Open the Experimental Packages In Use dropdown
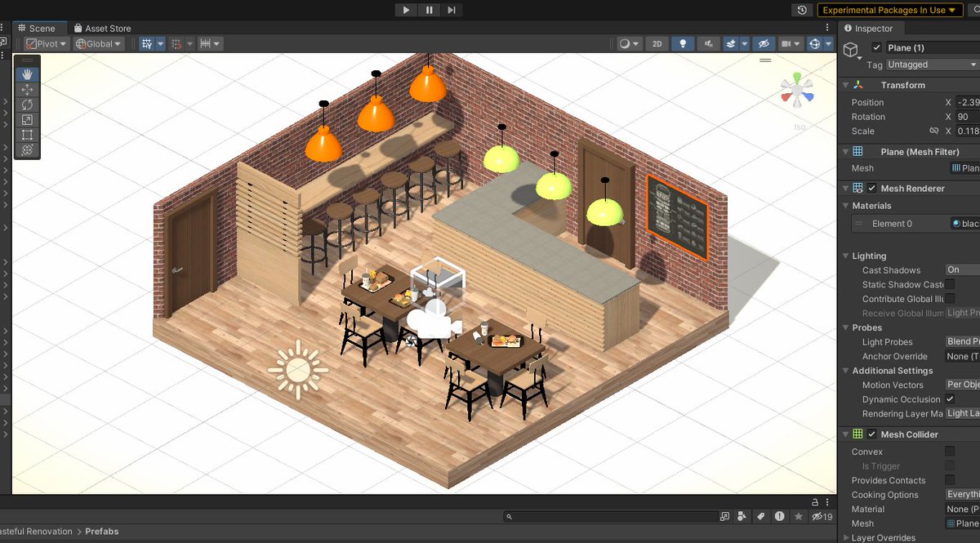This screenshot has height=543, width=980. coord(890,10)
